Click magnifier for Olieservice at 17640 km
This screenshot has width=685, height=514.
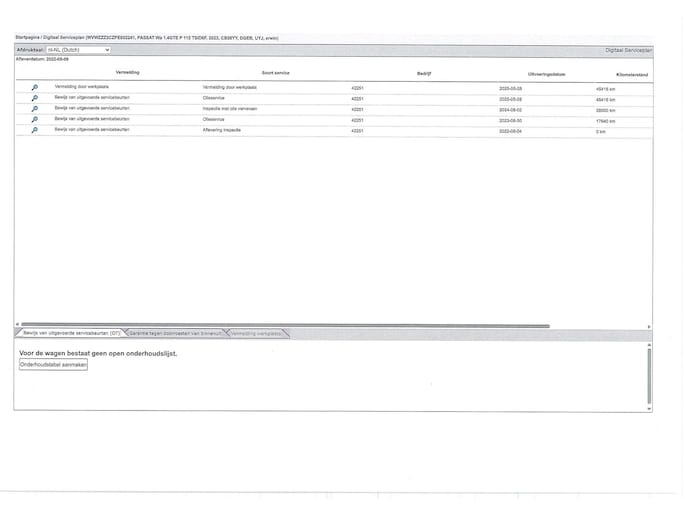click(x=35, y=120)
